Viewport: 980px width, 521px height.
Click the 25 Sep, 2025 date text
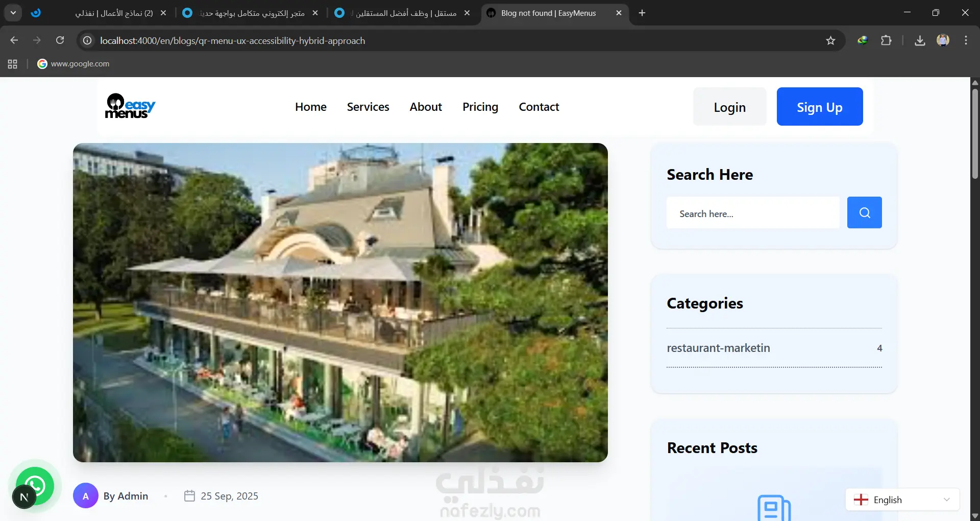click(230, 496)
